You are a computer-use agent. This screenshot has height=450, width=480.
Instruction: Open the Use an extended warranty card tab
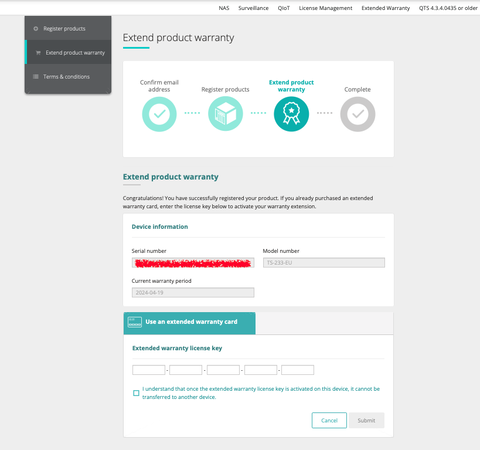(x=189, y=323)
